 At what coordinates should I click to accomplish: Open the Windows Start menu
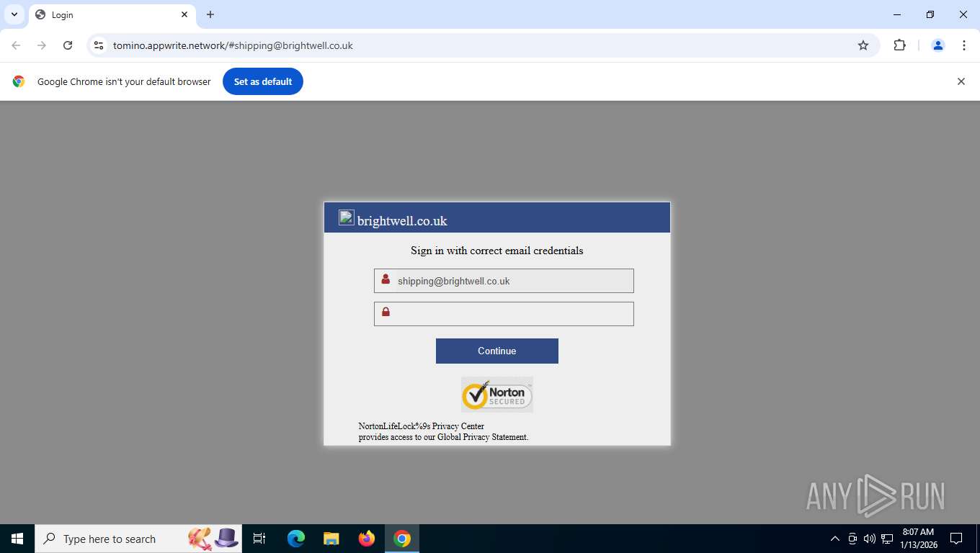pyautogui.click(x=17, y=539)
